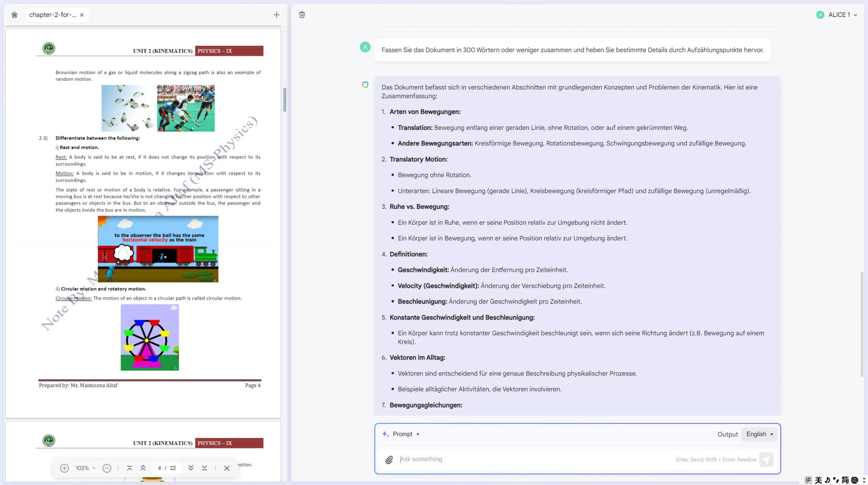This screenshot has width=868, height=485.
Task: Click navigate to last page icon
Action: tap(204, 468)
